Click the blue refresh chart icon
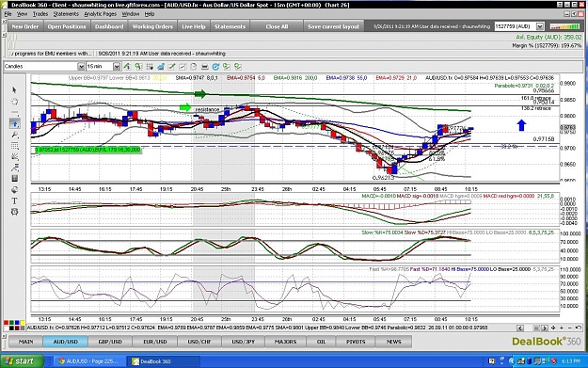The height and width of the screenshot is (368, 588). click(215, 67)
